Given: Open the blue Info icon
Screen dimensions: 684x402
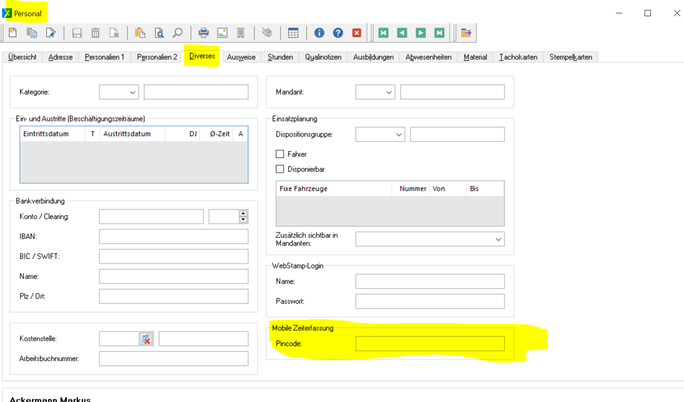Looking at the screenshot, I should click(319, 33).
